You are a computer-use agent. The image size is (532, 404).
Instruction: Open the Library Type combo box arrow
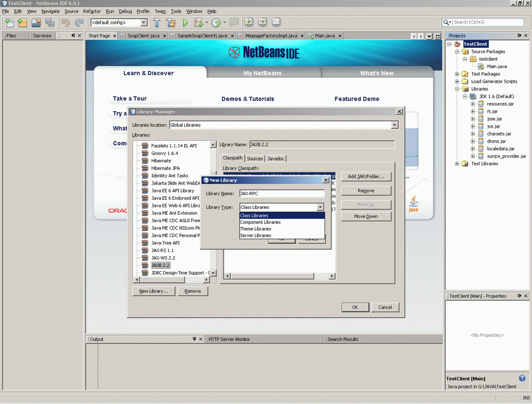[x=320, y=207]
